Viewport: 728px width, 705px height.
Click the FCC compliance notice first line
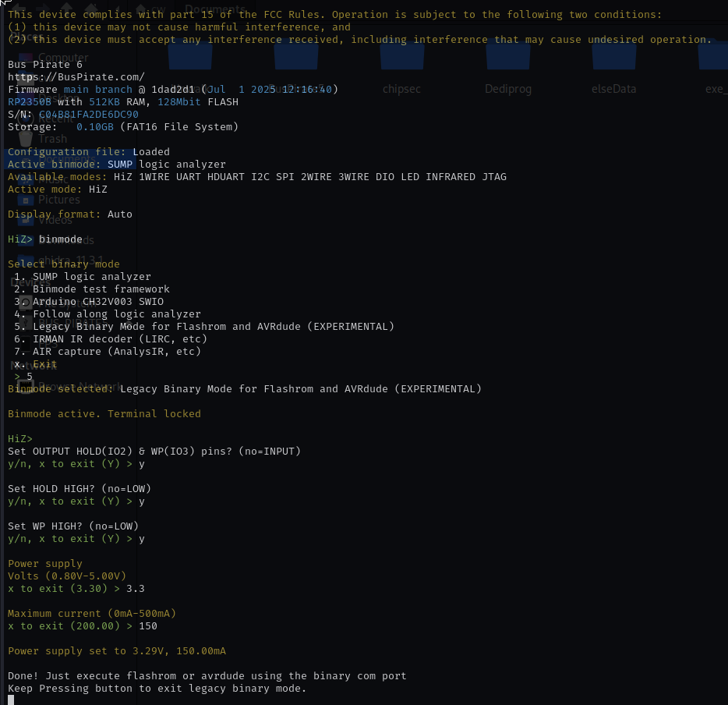pyautogui.click(x=334, y=14)
